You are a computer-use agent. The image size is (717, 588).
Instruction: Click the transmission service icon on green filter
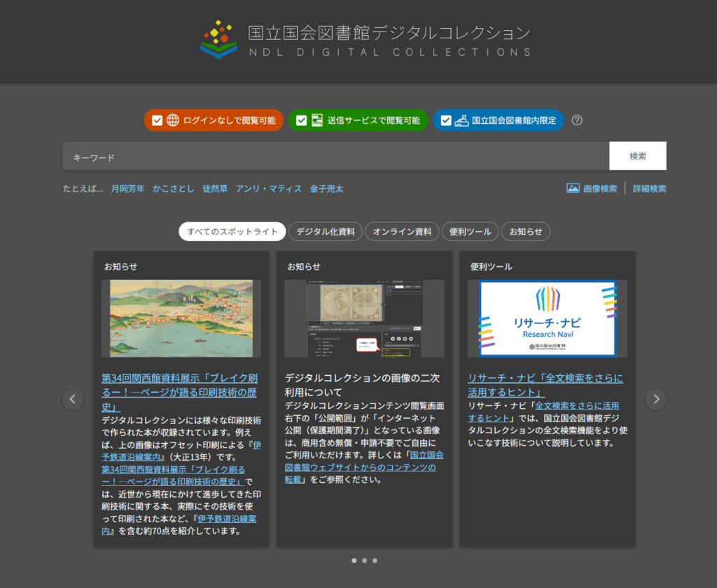(317, 120)
